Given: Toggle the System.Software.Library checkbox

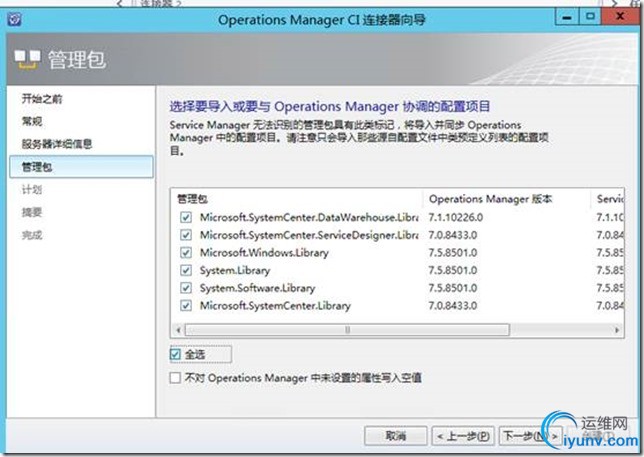Looking at the screenshot, I should click(183, 287).
